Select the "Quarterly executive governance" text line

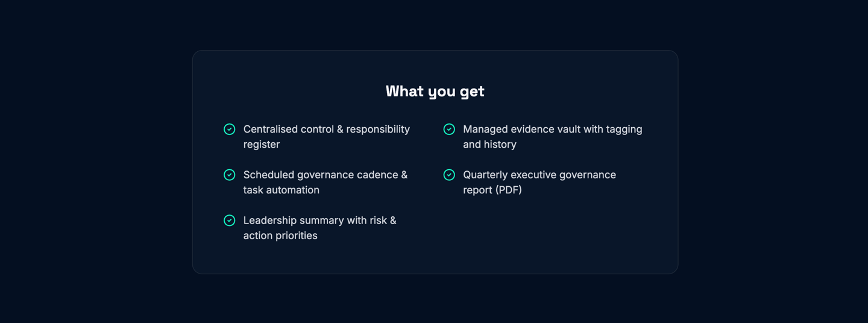(x=539, y=175)
